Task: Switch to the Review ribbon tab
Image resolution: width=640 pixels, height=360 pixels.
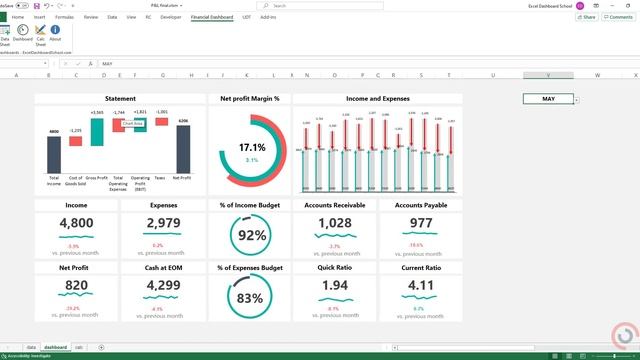Action: point(91,17)
